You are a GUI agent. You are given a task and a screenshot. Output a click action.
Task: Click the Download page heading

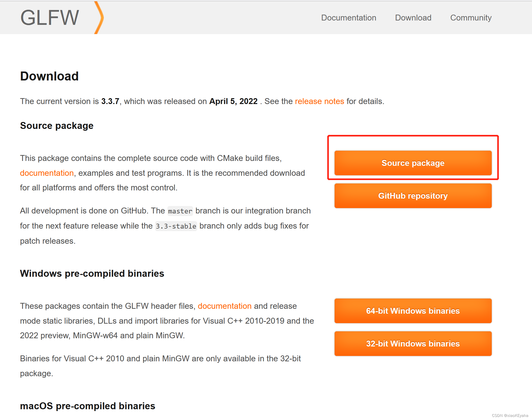[49, 76]
